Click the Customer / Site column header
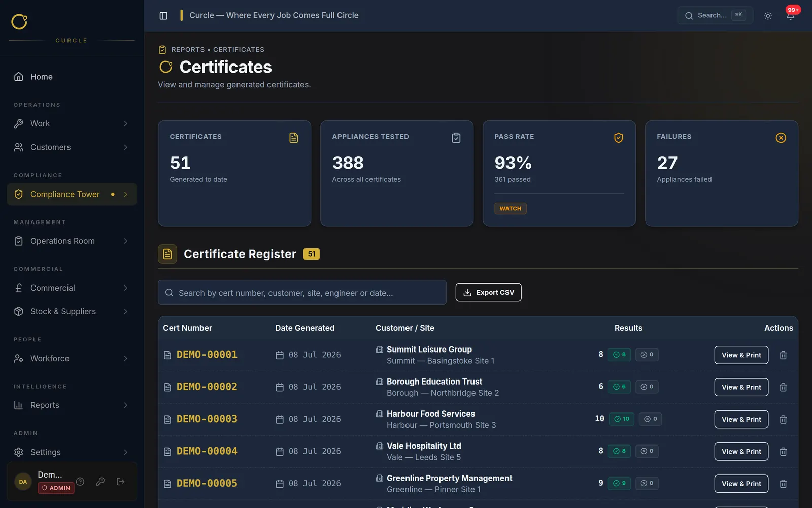Viewport: 812px width, 508px height. pos(405,328)
